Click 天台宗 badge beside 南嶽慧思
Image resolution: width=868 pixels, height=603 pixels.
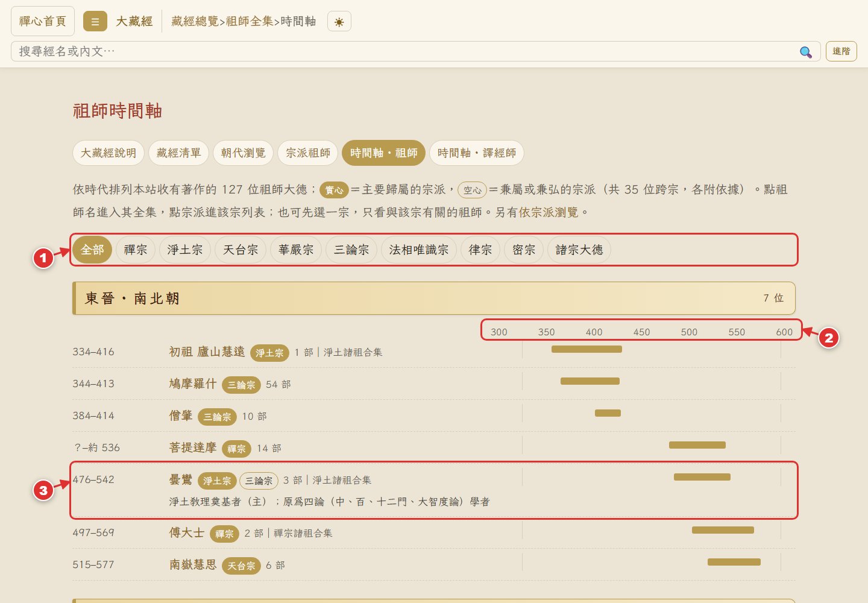pos(241,566)
